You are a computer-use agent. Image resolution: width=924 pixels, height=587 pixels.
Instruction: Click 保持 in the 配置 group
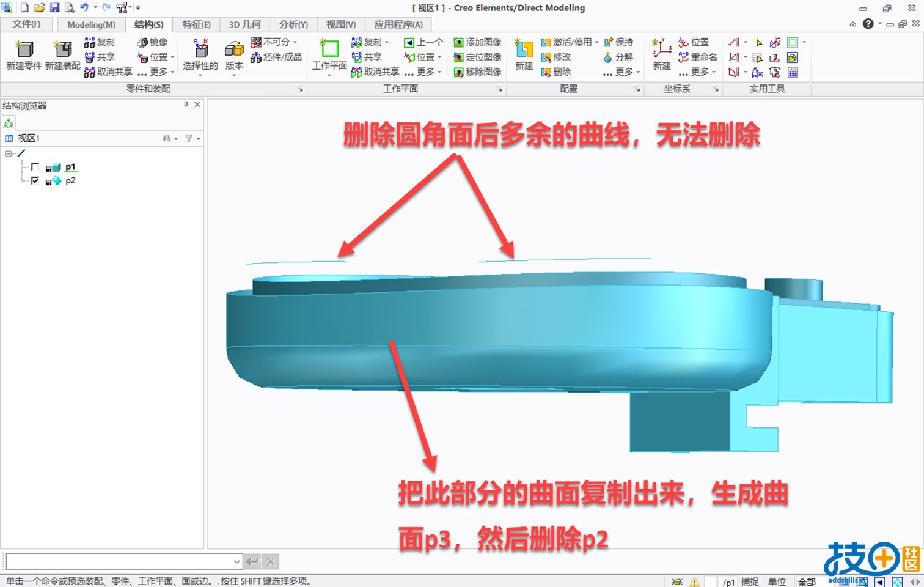coord(618,42)
